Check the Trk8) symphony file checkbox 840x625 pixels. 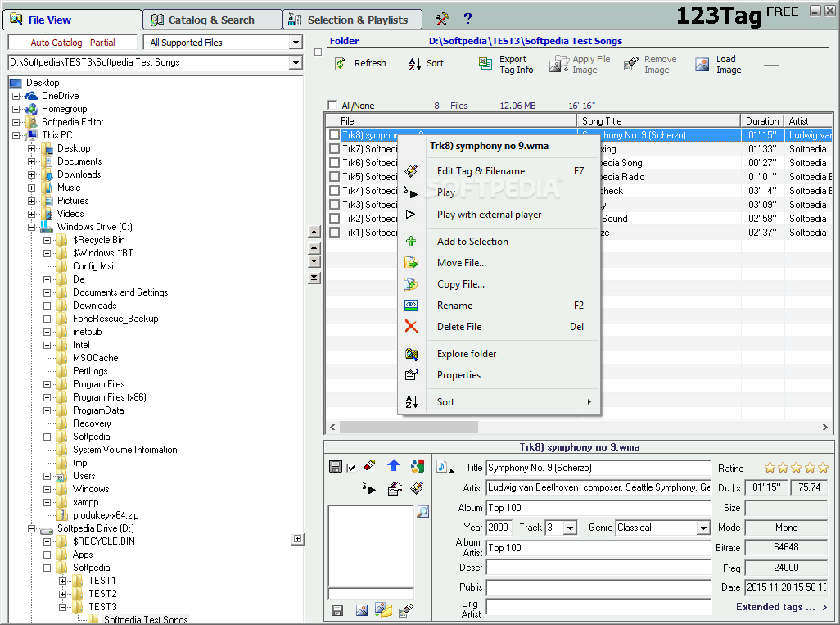coord(334,134)
